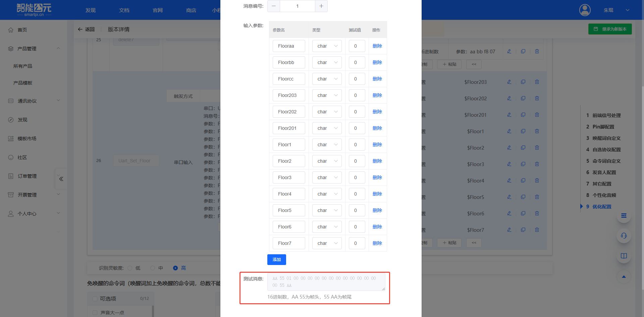The height and width of the screenshot is (317, 644).
Task: Click 删除 next to Floor203 row
Action: click(377, 95)
